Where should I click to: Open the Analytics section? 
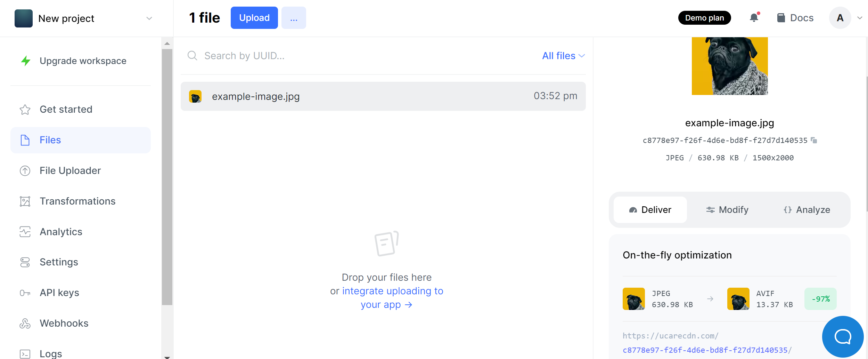pos(61,231)
